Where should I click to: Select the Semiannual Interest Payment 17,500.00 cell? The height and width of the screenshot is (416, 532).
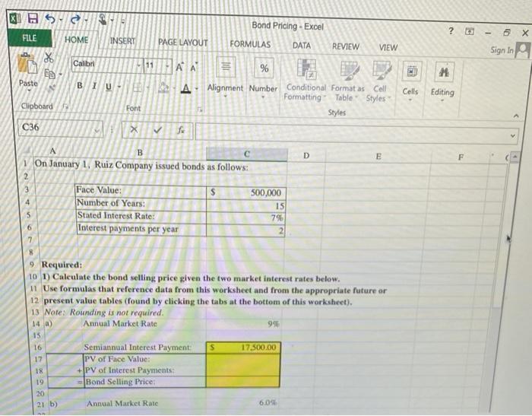(x=243, y=348)
